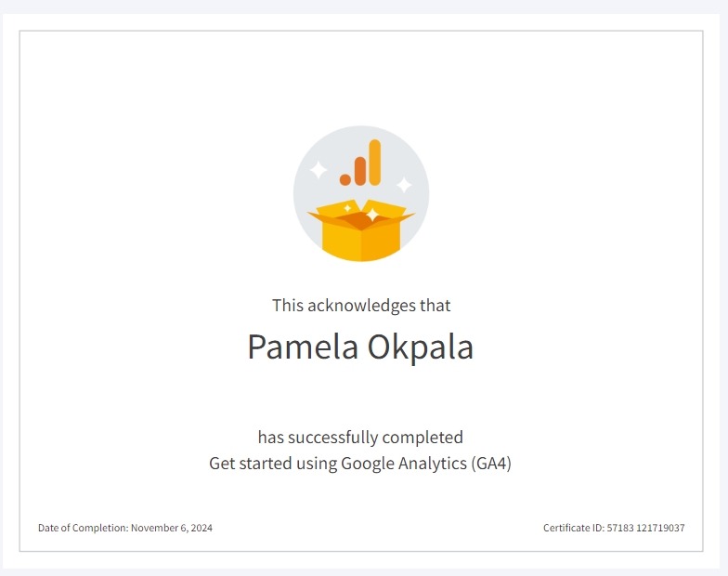Click the open yellow box illustration
This screenshot has width=728, height=576.
tap(360, 230)
